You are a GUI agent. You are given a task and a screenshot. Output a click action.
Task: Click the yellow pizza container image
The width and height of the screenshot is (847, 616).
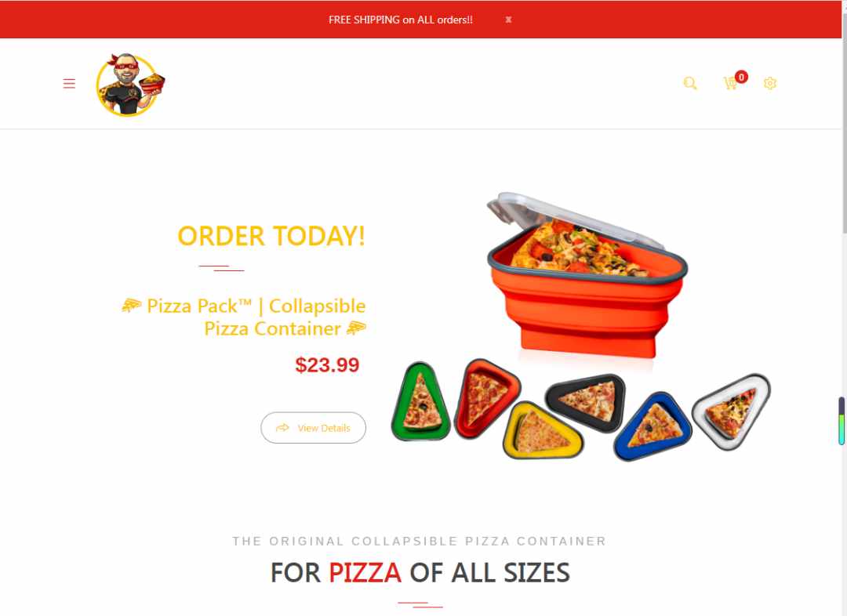(x=543, y=431)
